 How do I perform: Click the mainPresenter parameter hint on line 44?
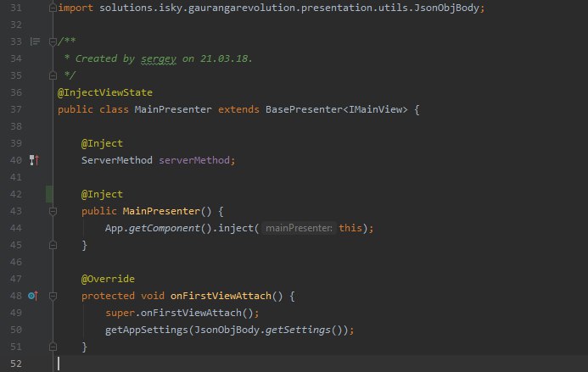pyautogui.click(x=299, y=228)
